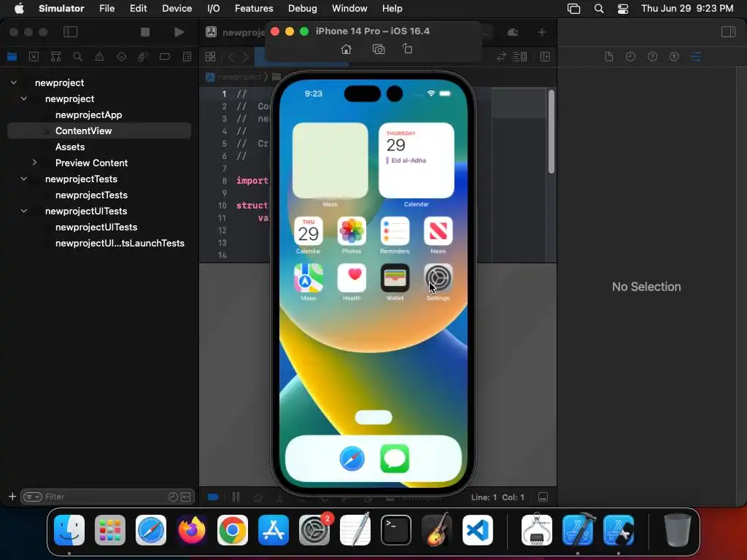Open Health app on iPhone simulator
Image resolution: width=747 pixels, height=560 pixels.
click(352, 278)
